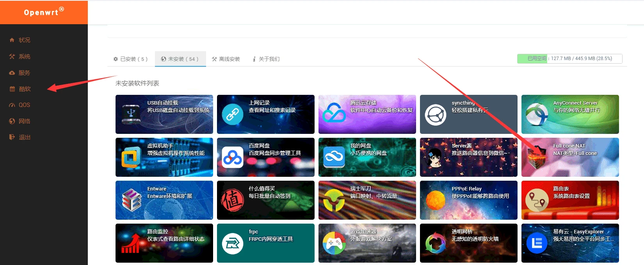The height and width of the screenshot is (265, 644).
Task: Open the 关于我们 tab
Action: pos(266,59)
